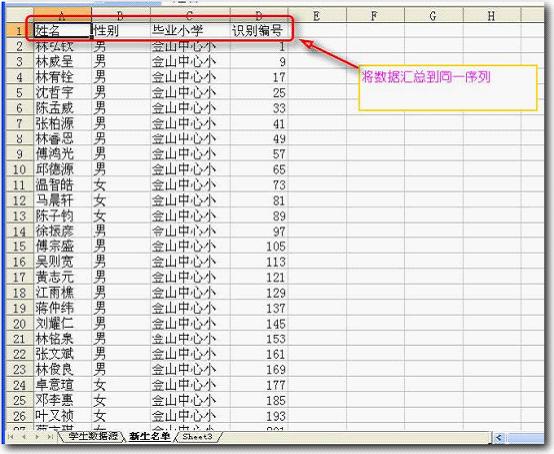Select cell containing 张柏源

pos(62,123)
